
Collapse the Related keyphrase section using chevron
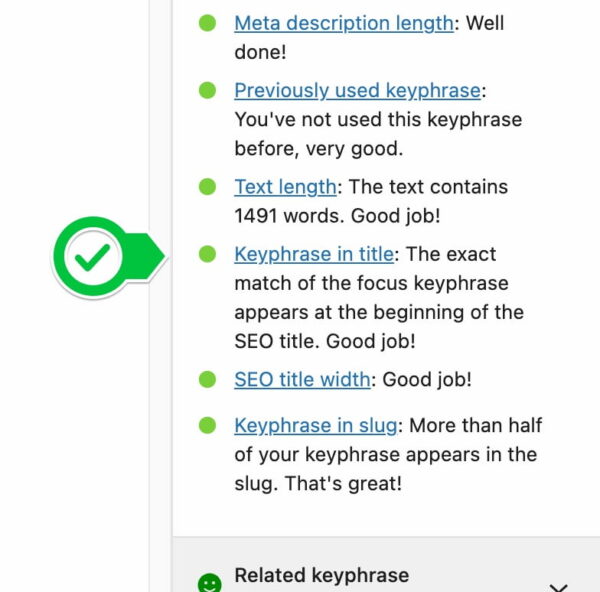558,587
